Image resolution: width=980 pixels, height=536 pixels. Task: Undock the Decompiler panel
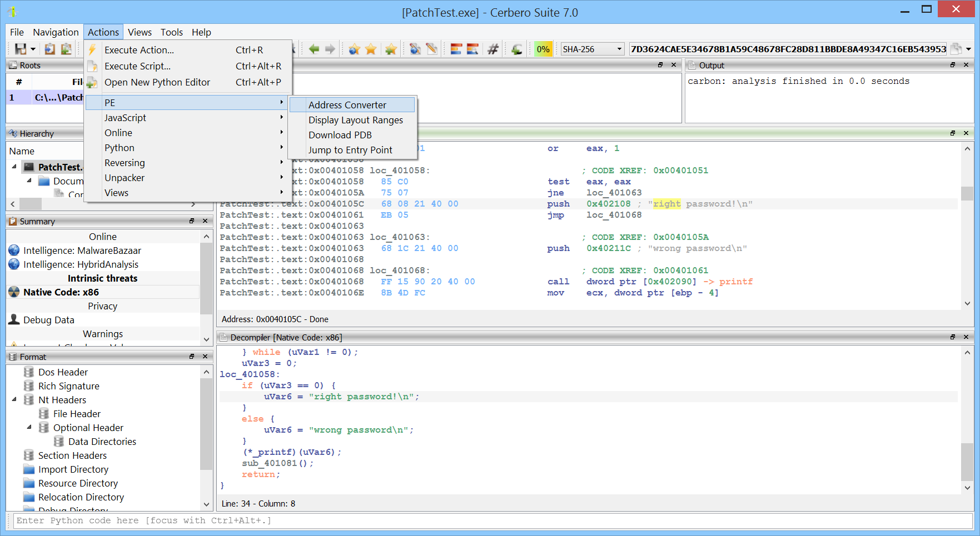click(952, 337)
